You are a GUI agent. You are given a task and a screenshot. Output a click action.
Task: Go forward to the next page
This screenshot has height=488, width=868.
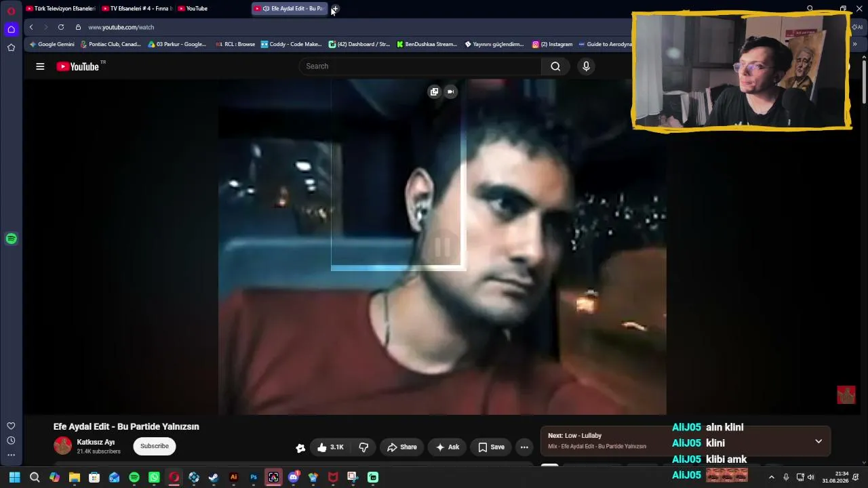(x=46, y=27)
